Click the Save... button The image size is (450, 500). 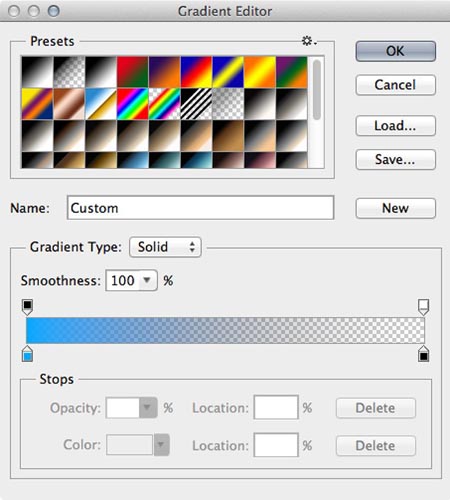coord(396,159)
